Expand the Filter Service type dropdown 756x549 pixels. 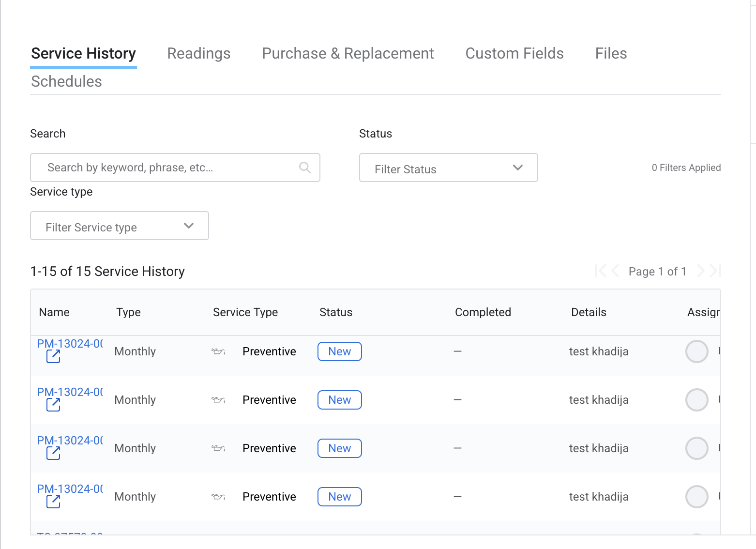point(119,226)
